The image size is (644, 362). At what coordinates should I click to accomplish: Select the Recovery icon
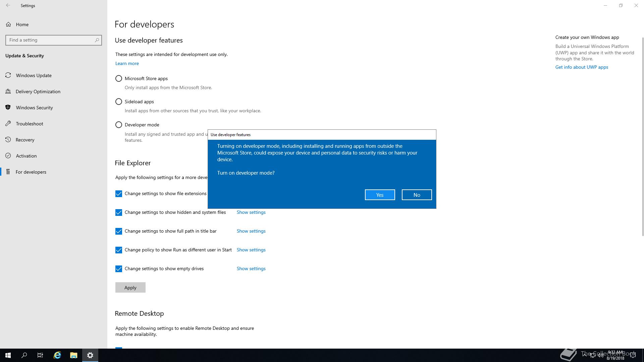(x=8, y=140)
